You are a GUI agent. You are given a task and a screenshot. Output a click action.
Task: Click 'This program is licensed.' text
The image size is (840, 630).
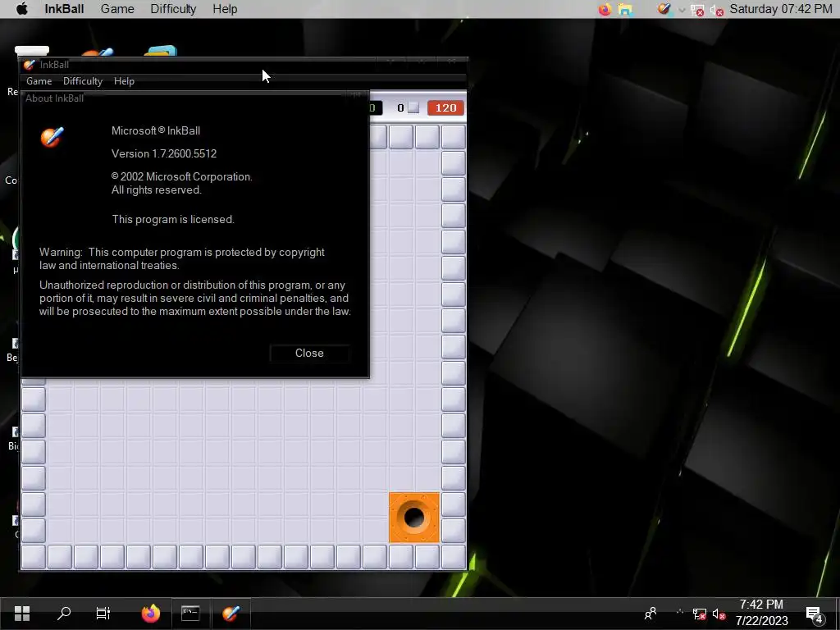(173, 219)
